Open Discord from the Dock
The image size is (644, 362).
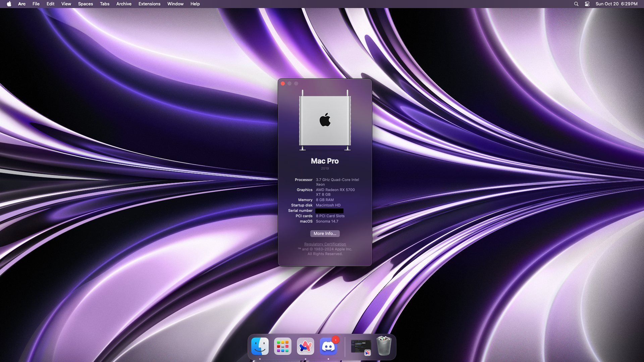coord(328,346)
